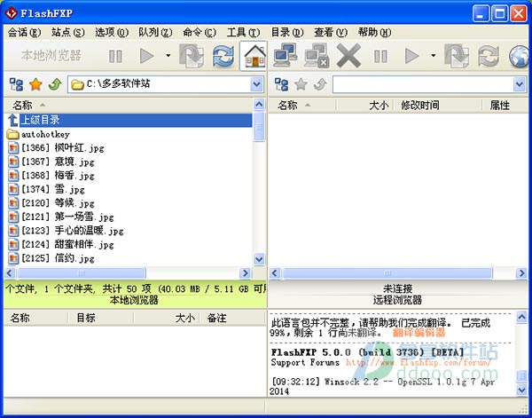Expand the remote path dropdown
Screen dimensions: 532x418
pyautogui.click(x=520, y=84)
